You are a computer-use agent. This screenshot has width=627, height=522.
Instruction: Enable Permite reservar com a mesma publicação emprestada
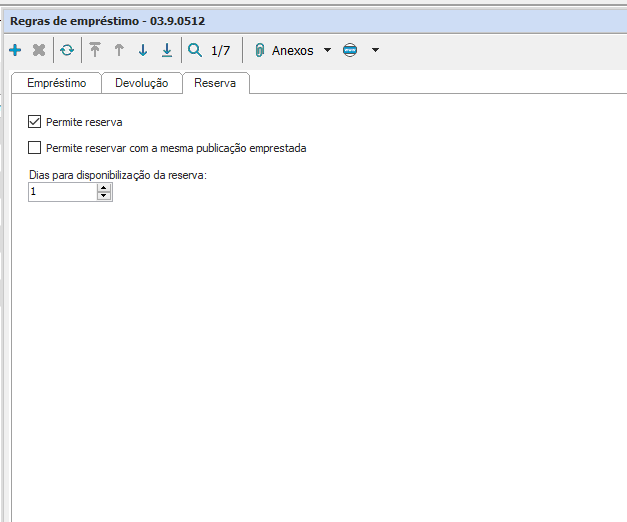click(36, 148)
